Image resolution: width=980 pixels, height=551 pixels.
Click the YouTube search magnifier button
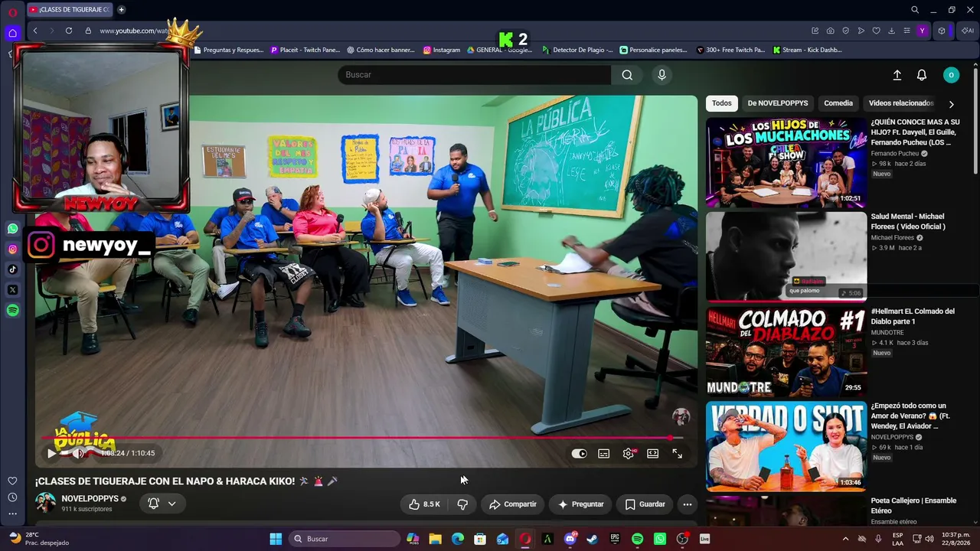[x=627, y=75]
